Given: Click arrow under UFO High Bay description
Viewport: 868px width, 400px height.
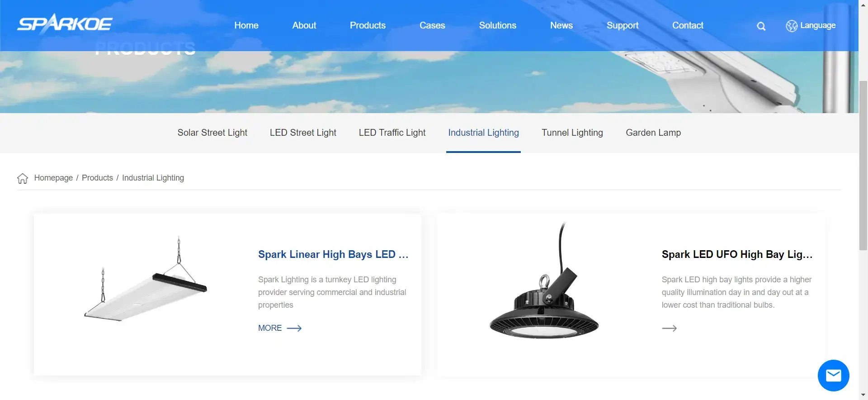Looking at the screenshot, I should pos(669,328).
